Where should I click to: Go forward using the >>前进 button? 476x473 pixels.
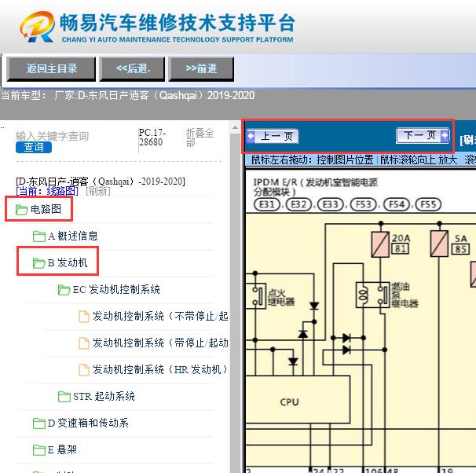point(201,69)
